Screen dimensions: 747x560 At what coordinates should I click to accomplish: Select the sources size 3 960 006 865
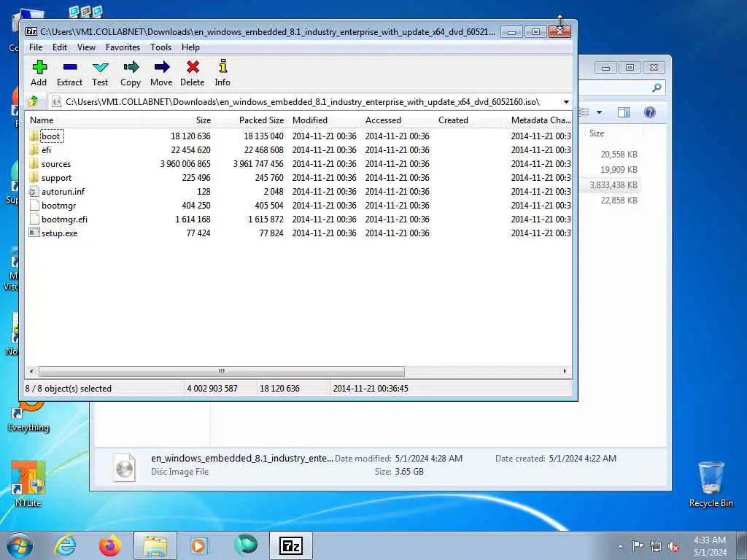click(x=185, y=164)
